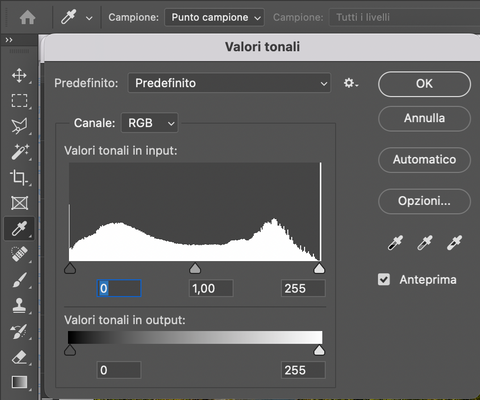Open the Punto campione sample size dropdown
The height and width of the screenshot is (400, 480).
tap(214, 17)
